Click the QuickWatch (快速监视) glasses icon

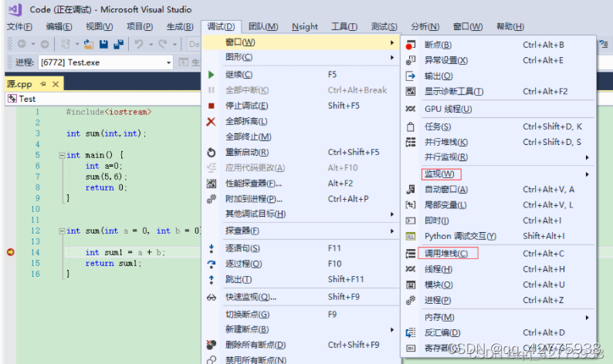coord(211,298)
